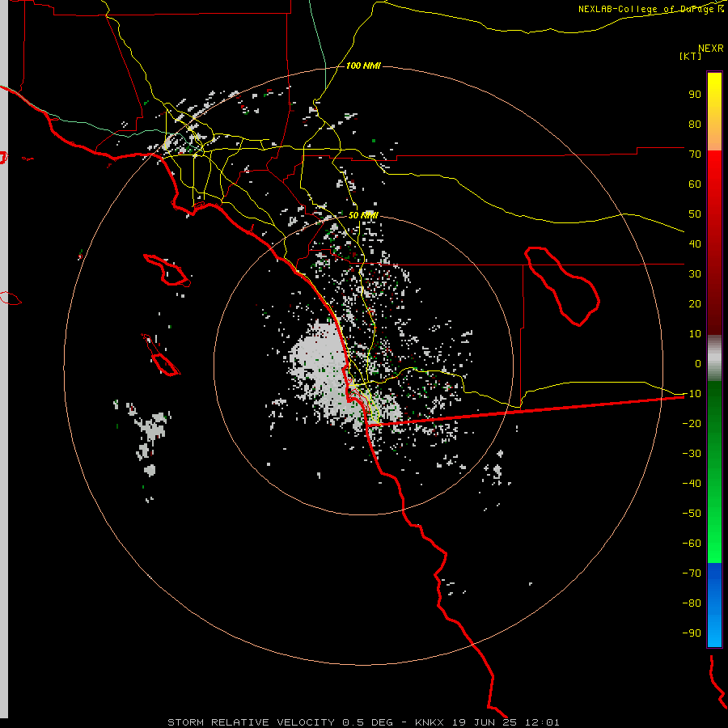Click the "NEXLAB-College of DuPage" header text
Image resolution: width=728 pixels, height=728 pixels.
647,9
